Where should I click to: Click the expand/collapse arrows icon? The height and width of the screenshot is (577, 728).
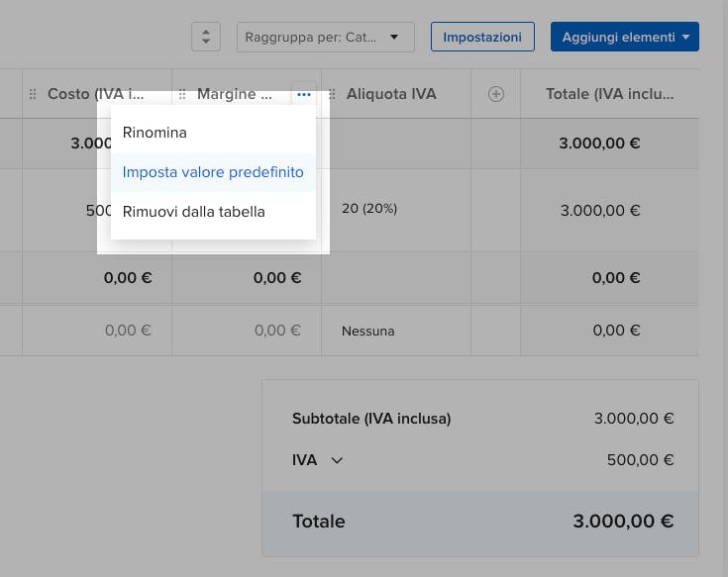[x=205, y=37]
